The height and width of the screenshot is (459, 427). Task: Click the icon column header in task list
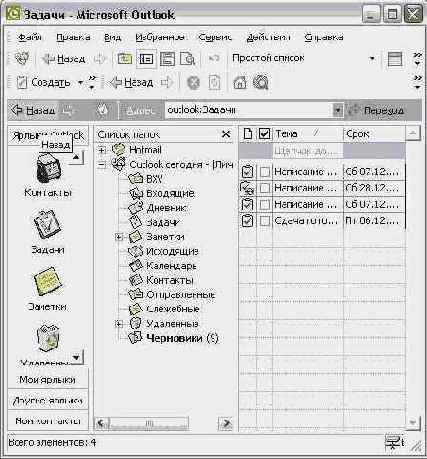(248, 134)
